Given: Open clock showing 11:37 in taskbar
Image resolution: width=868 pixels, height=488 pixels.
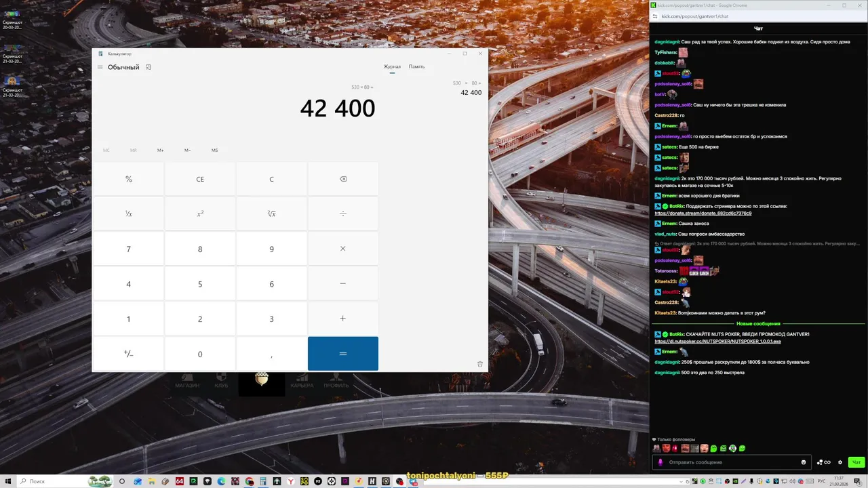Looking at the screenshot, I should click(x=839, y=481).
